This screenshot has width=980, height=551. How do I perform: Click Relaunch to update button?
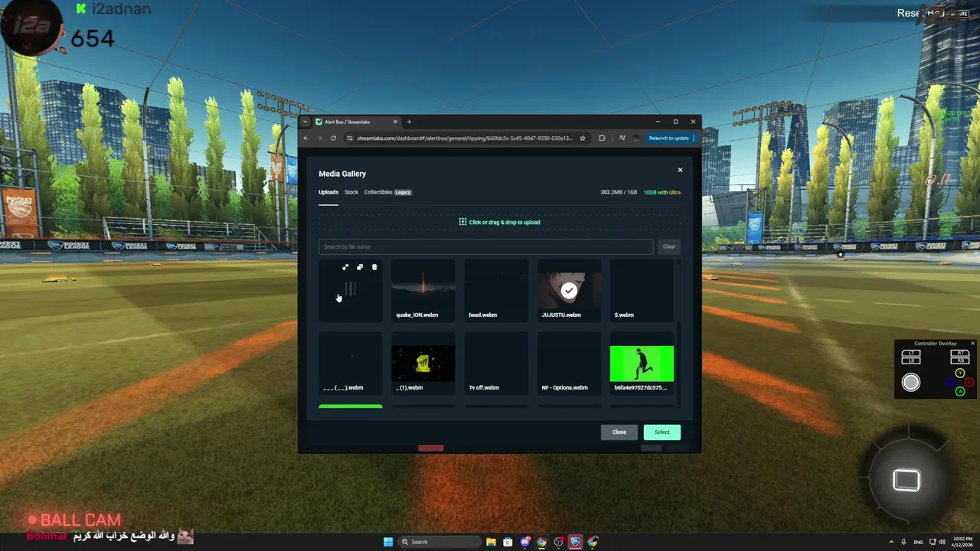pos(669,138)
